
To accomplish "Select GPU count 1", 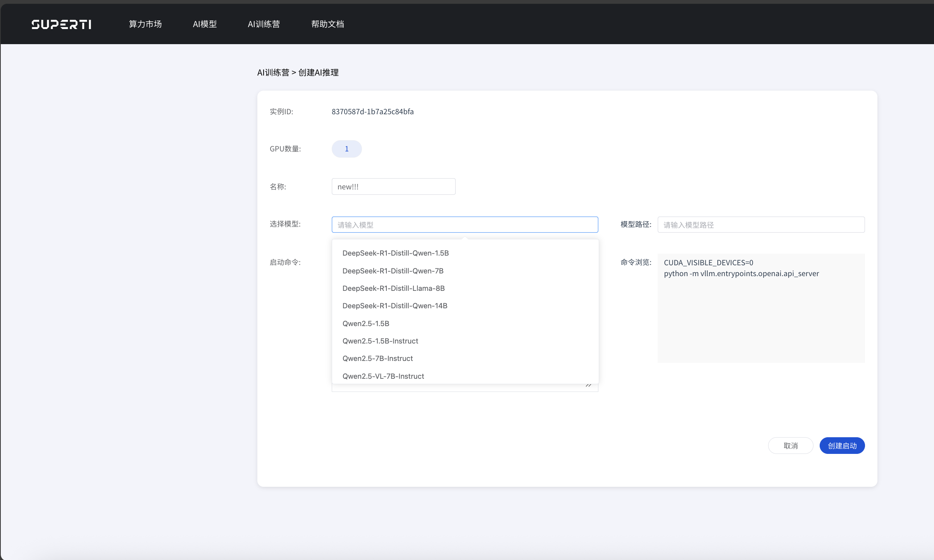I will (x=347, y=149).
